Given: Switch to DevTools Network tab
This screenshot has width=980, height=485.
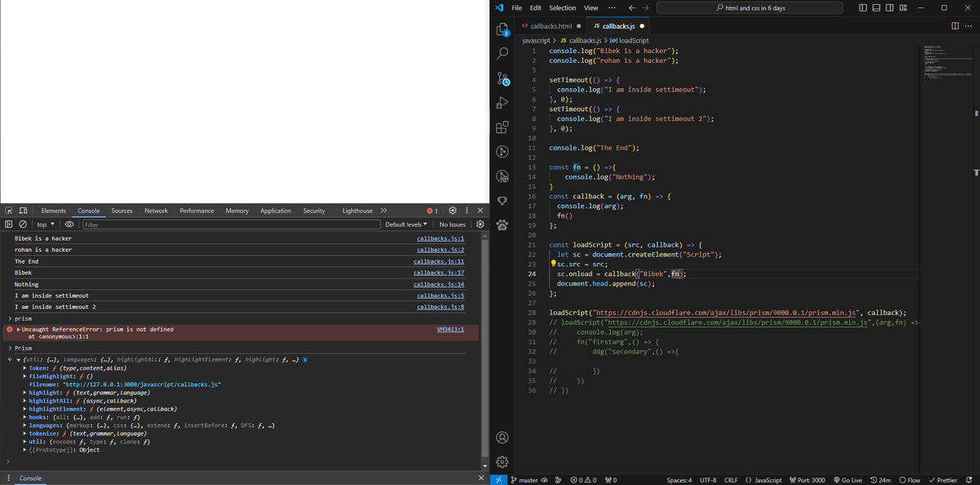Looking at the screenshot, I should click(x=156, y=211).
